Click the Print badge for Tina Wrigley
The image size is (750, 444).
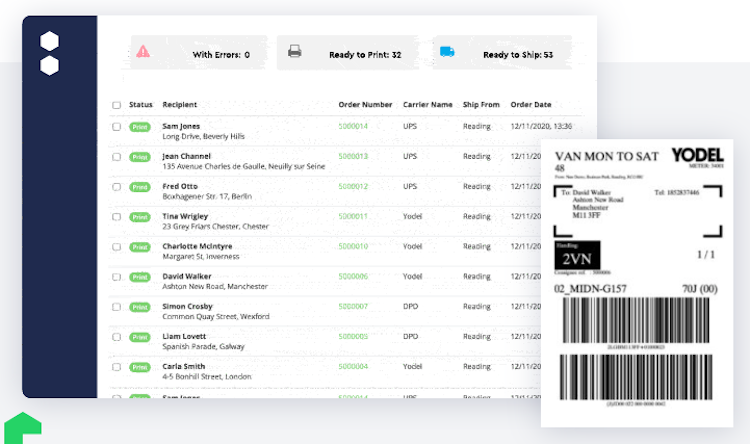pos(140,217)
